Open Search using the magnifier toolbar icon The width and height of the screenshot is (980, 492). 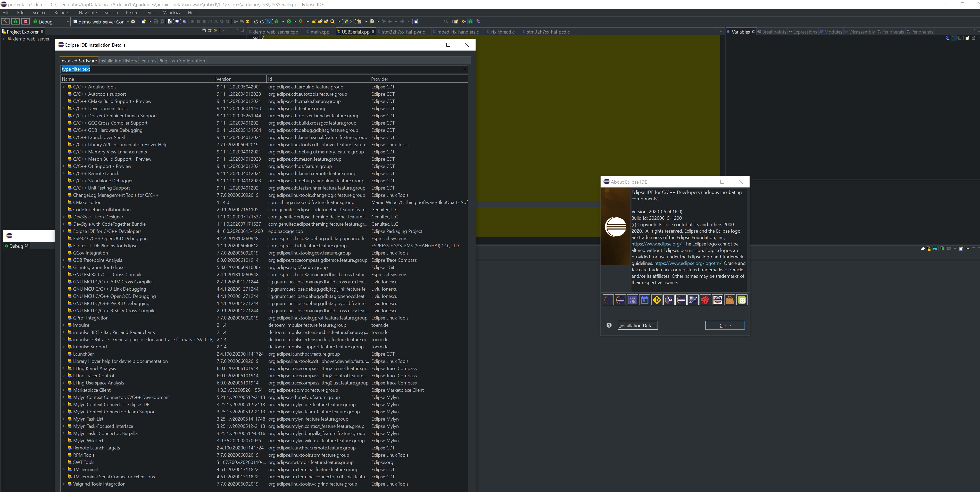333,22
